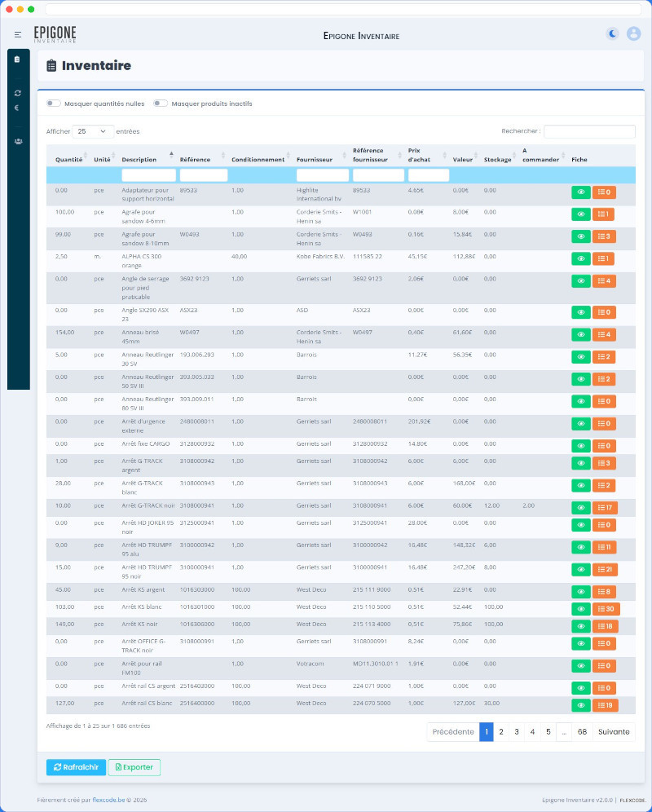View product sheet for ALPHA CS 300 orange
The height and width of the screenshot is (812, 652).
(x=580, y=258)
